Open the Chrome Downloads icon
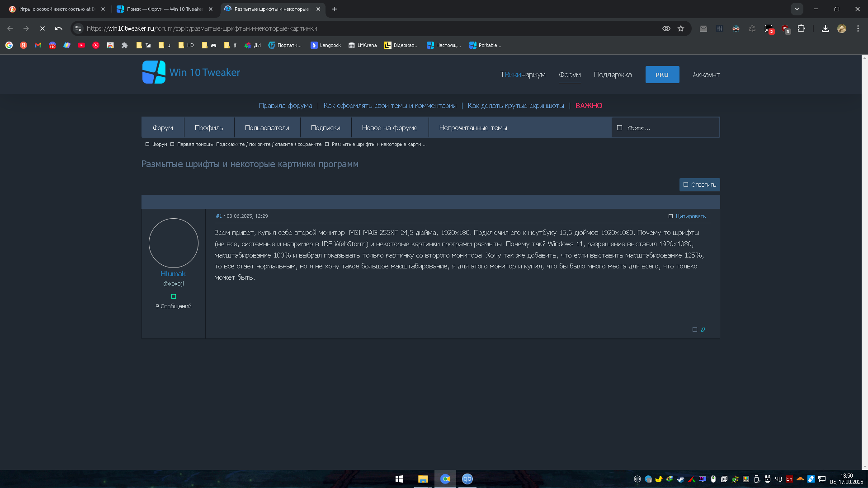Screen dimensions: 868x488 coord(825,28)
